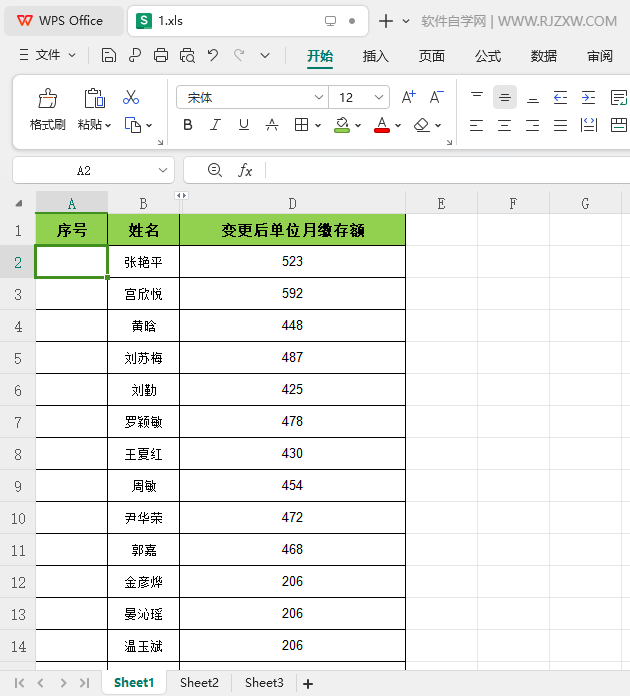Click the Save icon in quick toolbar
The width and height of the screenshot is (630, 696).
[x=108, y=55]
